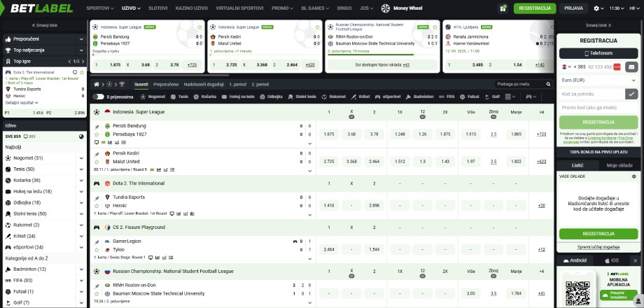Screen dimensions: 644x308
Task: Pin the Persib Bandung match
Action: pyautogui.click(x=97, y=127)
